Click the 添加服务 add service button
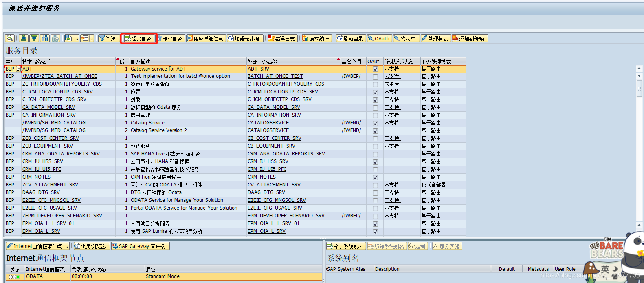The image size is (644, 283). pyautogui.click(x=138, y=39)
